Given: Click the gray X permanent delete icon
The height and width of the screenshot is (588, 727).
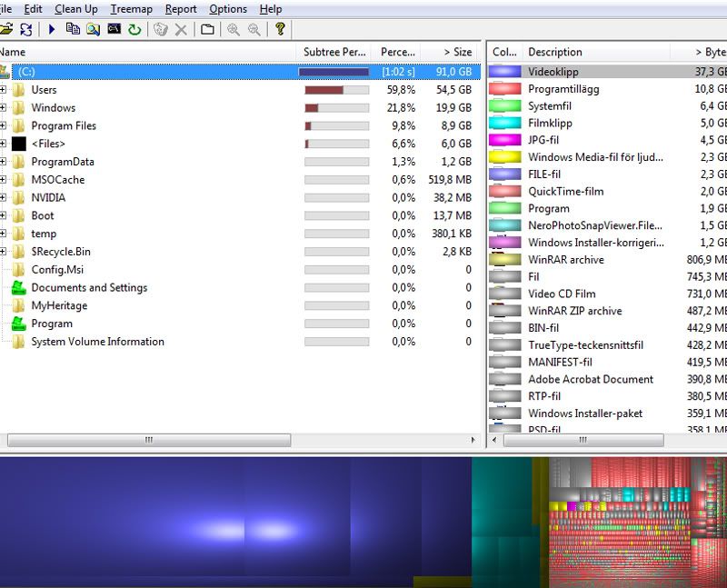Looking at the screenshot, I should pos(181,30).
